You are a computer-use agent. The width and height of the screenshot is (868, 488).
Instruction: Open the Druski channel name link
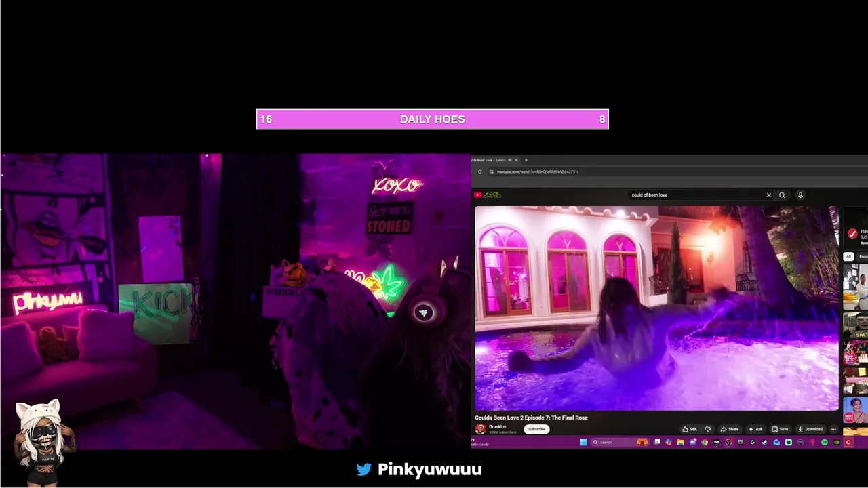496,427
